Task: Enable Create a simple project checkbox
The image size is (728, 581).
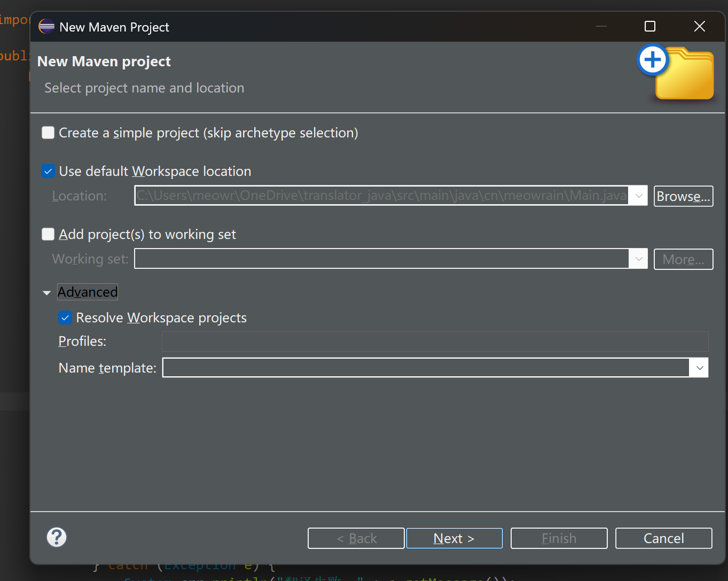Action: coord(49,133)
